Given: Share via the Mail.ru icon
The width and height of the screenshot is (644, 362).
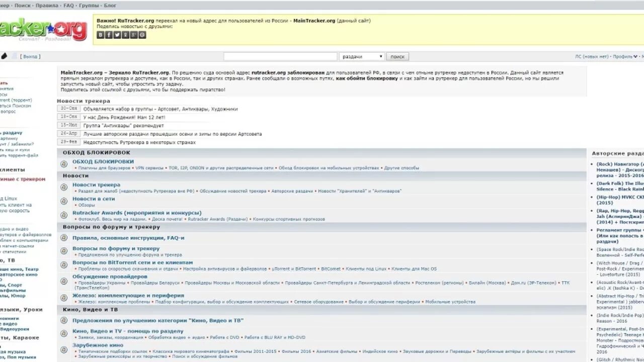Looking at the screenshot, I should (x=142, y=35).
